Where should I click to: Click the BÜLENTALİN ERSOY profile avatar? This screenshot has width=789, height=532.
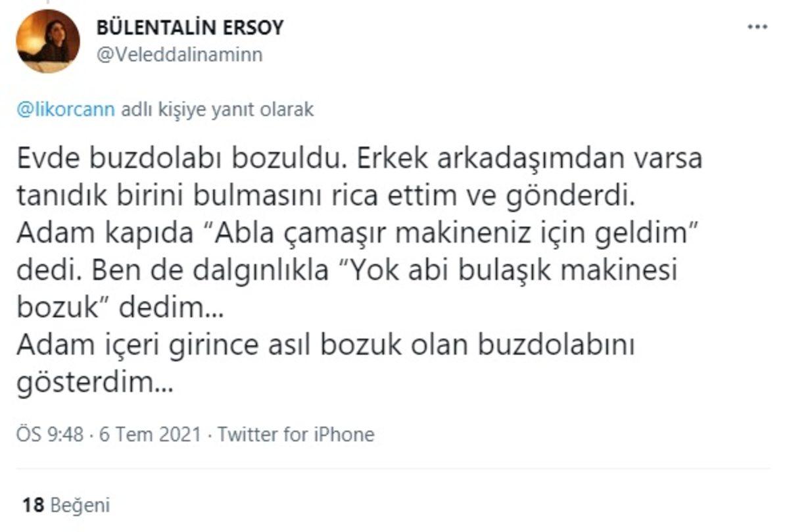48,41
